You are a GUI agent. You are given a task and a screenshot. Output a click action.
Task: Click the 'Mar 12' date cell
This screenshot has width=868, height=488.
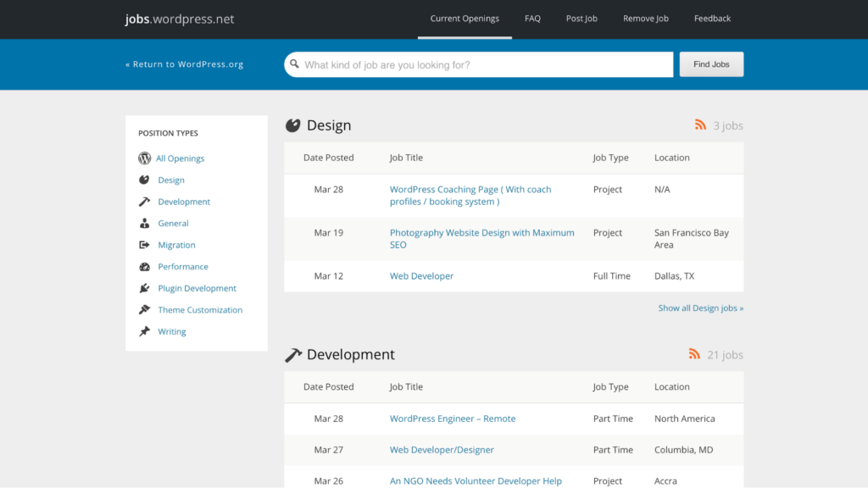click(329, 276)
